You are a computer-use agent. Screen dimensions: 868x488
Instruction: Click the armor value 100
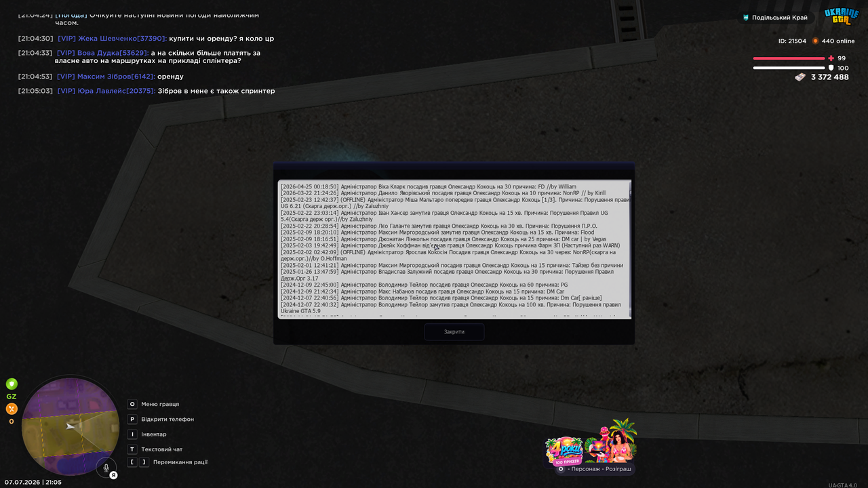point(843,68)
